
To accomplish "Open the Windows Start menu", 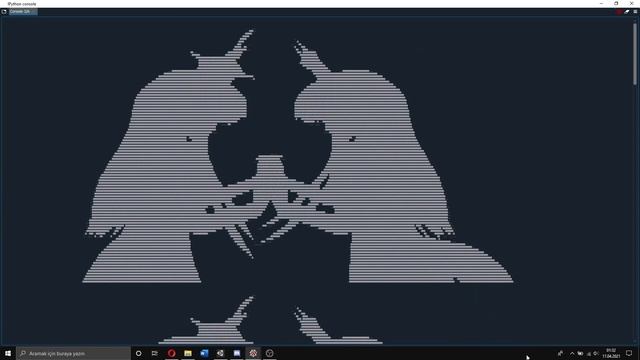I will [x=8, y=353].
